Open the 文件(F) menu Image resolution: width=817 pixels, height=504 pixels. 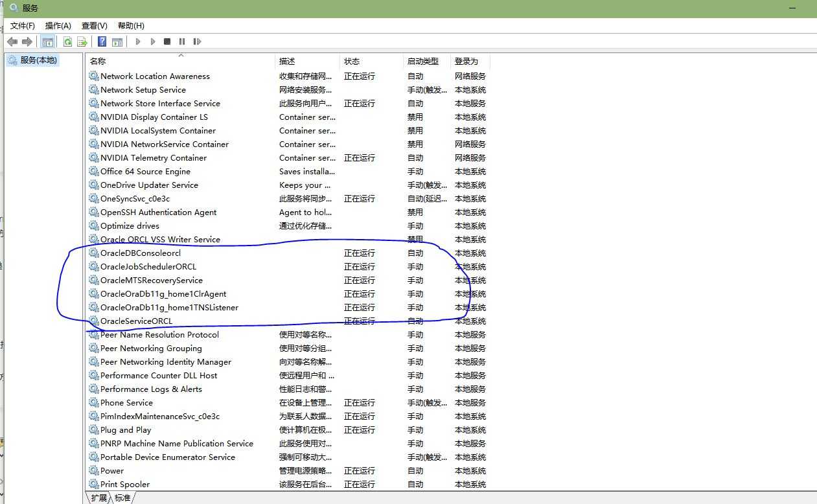23,25
